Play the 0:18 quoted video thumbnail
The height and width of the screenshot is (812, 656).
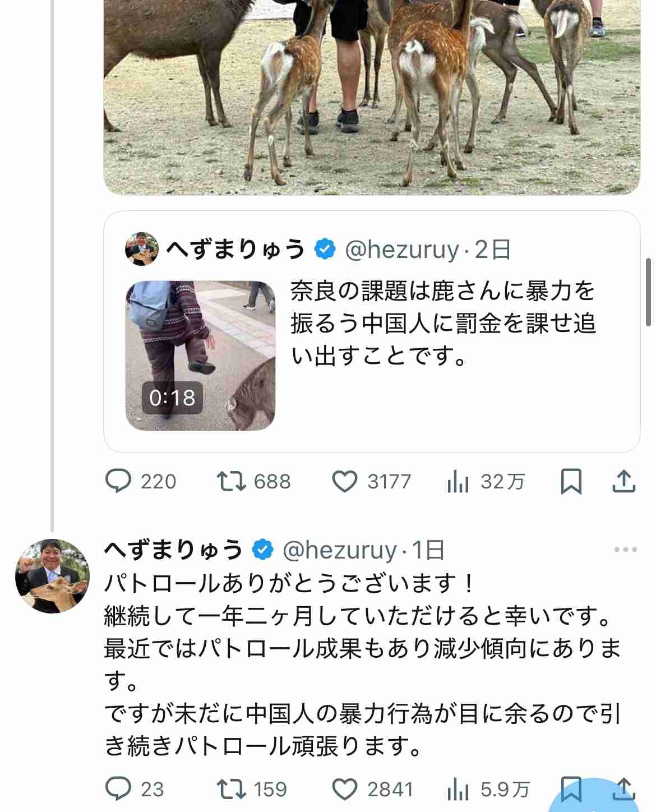click(x=200, y=356)
